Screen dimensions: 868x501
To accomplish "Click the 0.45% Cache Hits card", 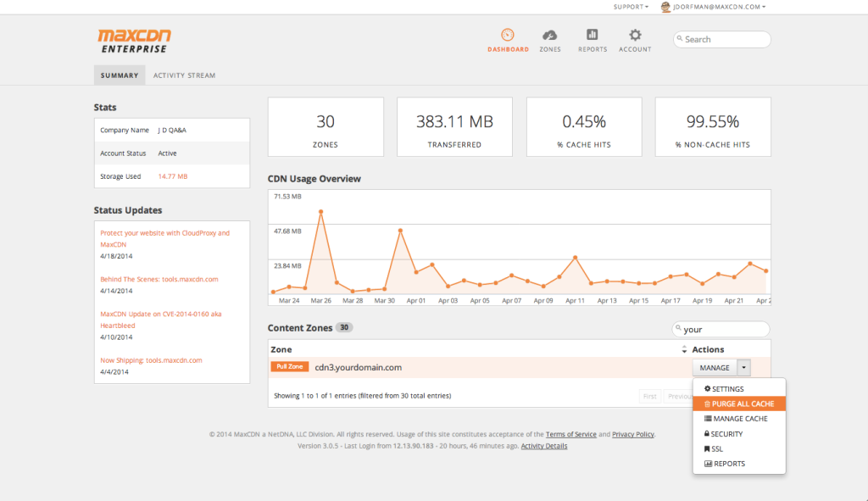I will pyautogui.click(x=584, y=127).
